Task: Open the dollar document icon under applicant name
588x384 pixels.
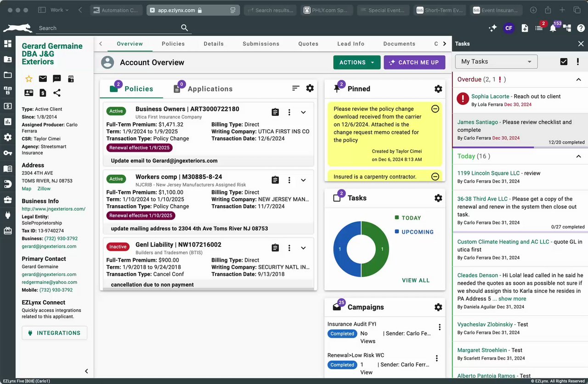Action: (x=43, y=93)
